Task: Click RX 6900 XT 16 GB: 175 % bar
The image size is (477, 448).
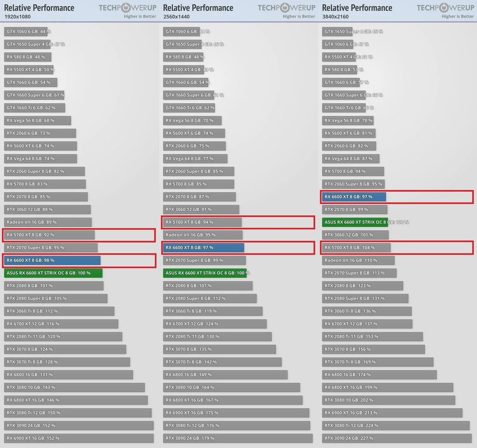Action: tap(236, 413)
